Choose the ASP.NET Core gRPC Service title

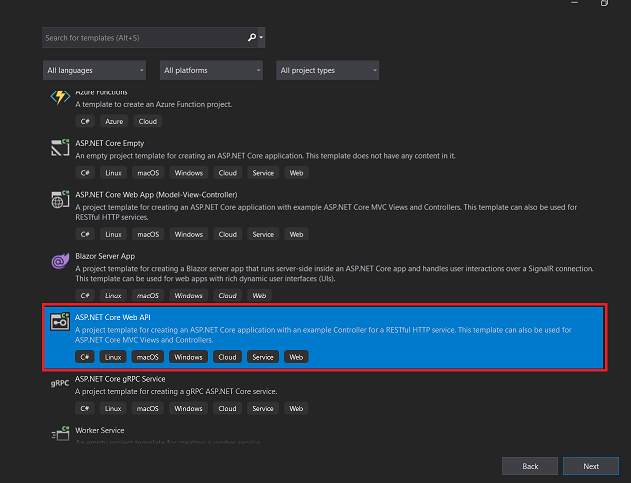point(120,379)
